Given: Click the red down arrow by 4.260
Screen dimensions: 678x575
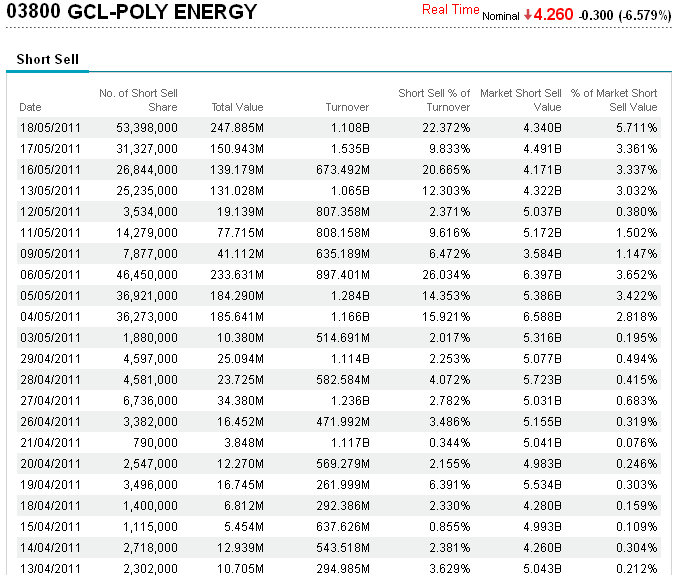Looking at the screenshot, I should tap(528, 15).
